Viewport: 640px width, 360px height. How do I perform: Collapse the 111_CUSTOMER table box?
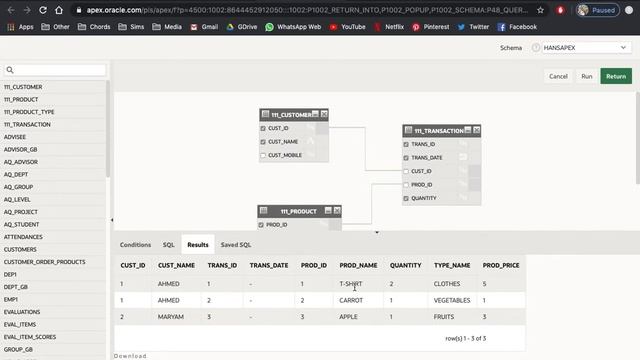tap(315, 114)
